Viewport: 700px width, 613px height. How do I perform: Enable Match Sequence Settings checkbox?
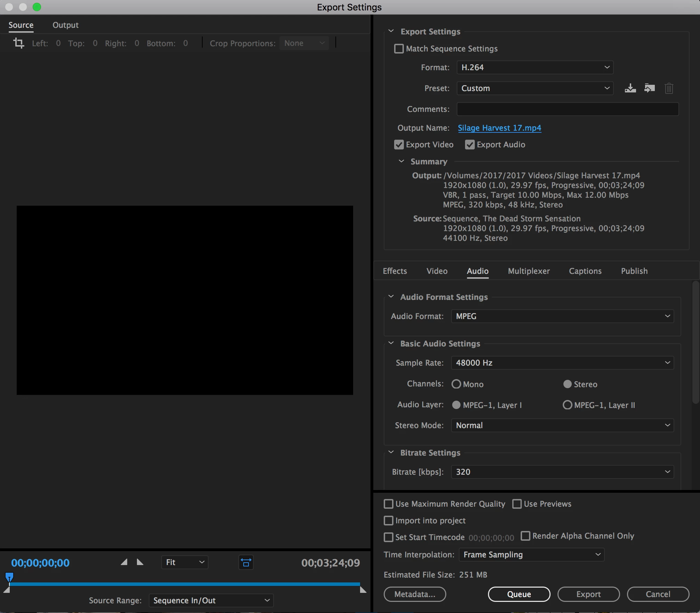coord(399,49)
